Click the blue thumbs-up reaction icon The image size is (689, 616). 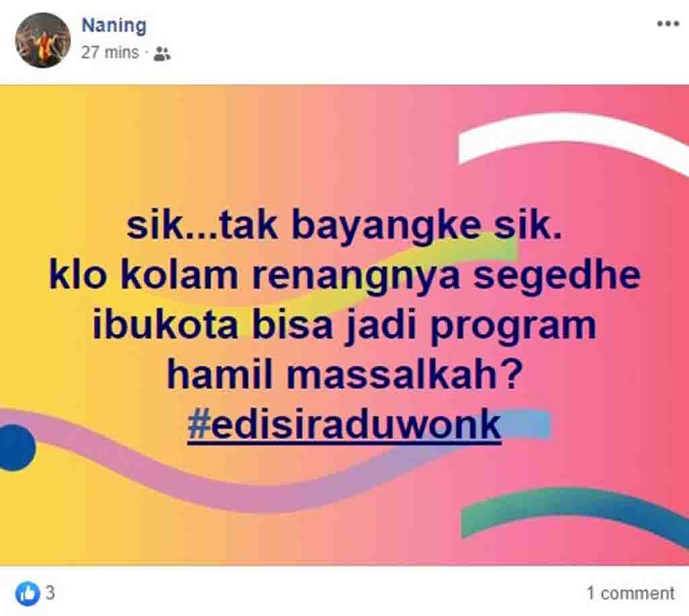click(28, 593)
